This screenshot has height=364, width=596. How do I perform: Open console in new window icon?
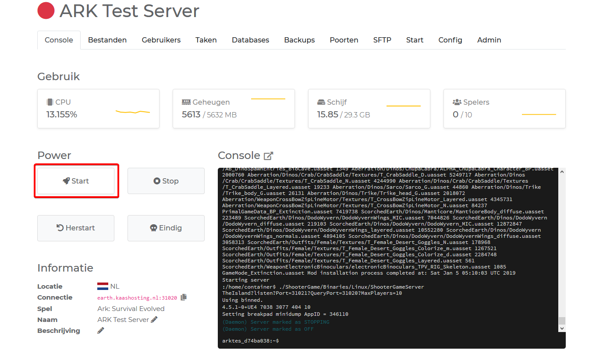point(268,155)
